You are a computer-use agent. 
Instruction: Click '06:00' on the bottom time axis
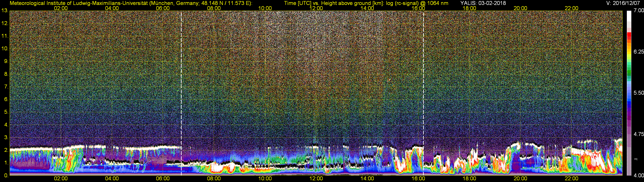coord(163,179)
